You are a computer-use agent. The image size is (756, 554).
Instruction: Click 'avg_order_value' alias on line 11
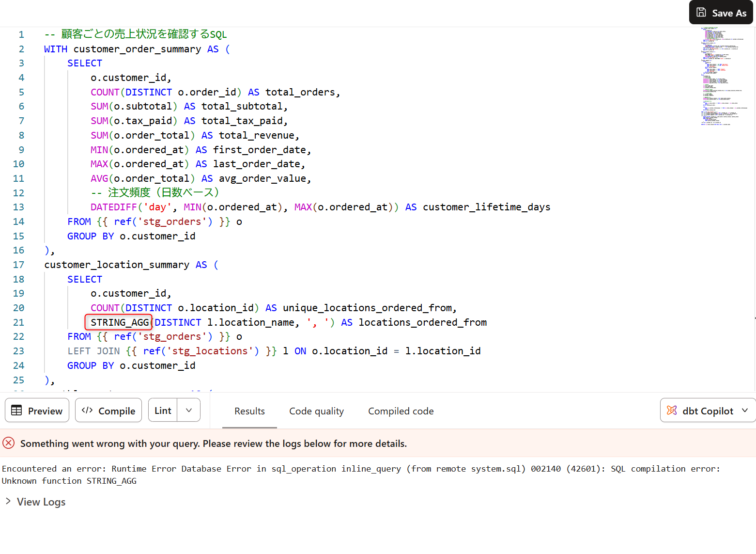tap(262, 178)
